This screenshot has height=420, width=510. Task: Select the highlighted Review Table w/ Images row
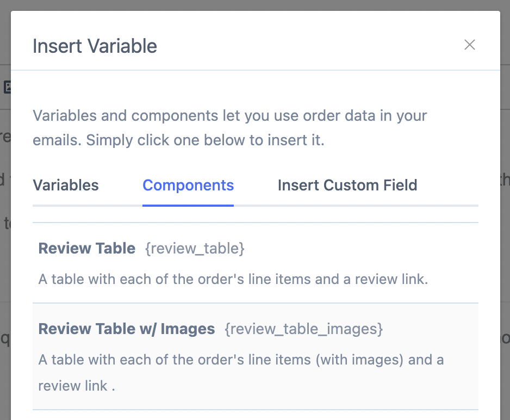coord(256,356)
